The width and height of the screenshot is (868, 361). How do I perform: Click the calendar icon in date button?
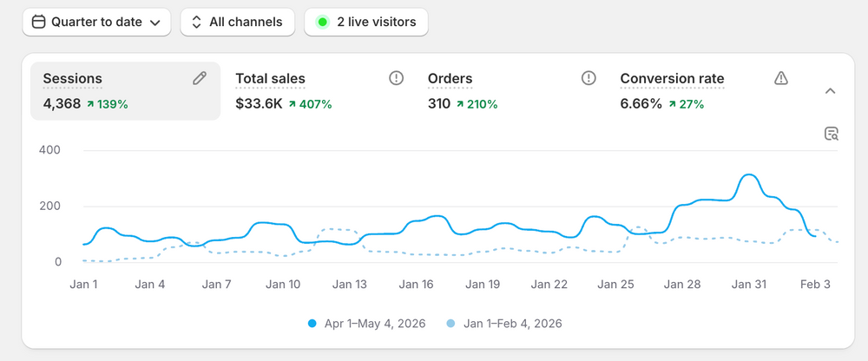click(x=38, y=23)
